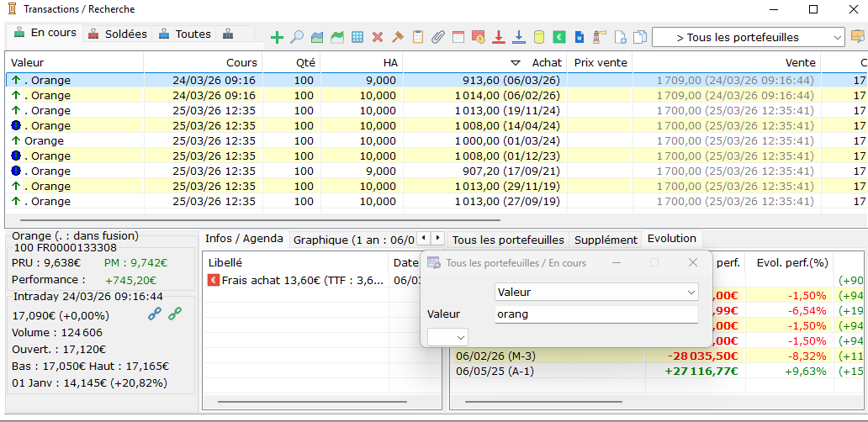Switch to the En cours tab
Screen dimensions: 868x422
coord(45,33)
